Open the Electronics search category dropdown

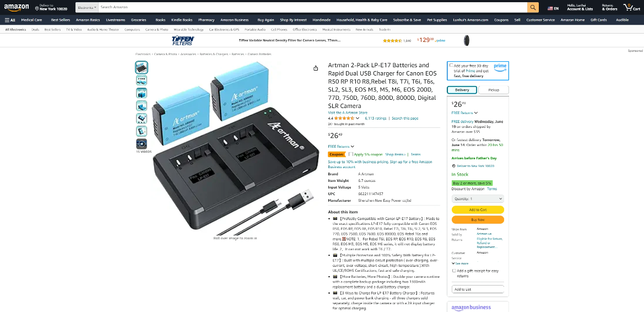pyautogui.click(x=87, y=7)
